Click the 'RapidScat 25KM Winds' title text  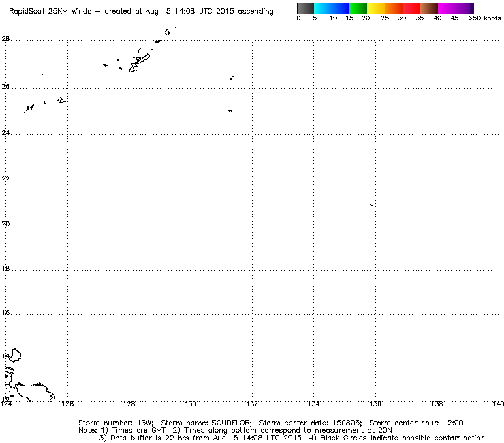pos(50,12)
